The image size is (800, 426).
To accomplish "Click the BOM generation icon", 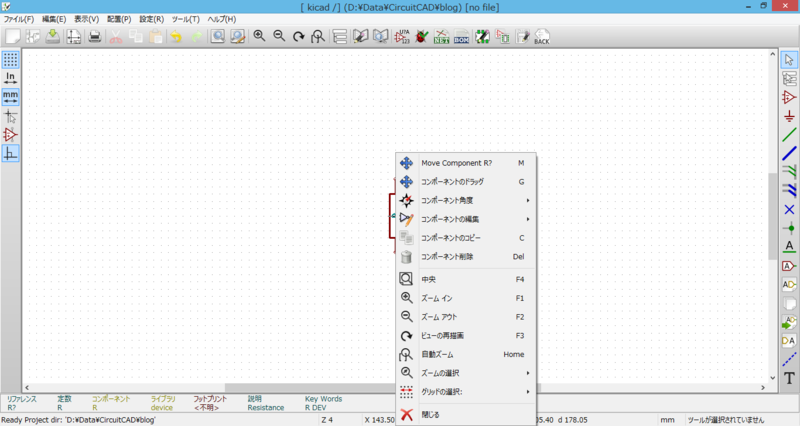I will 461,37.
